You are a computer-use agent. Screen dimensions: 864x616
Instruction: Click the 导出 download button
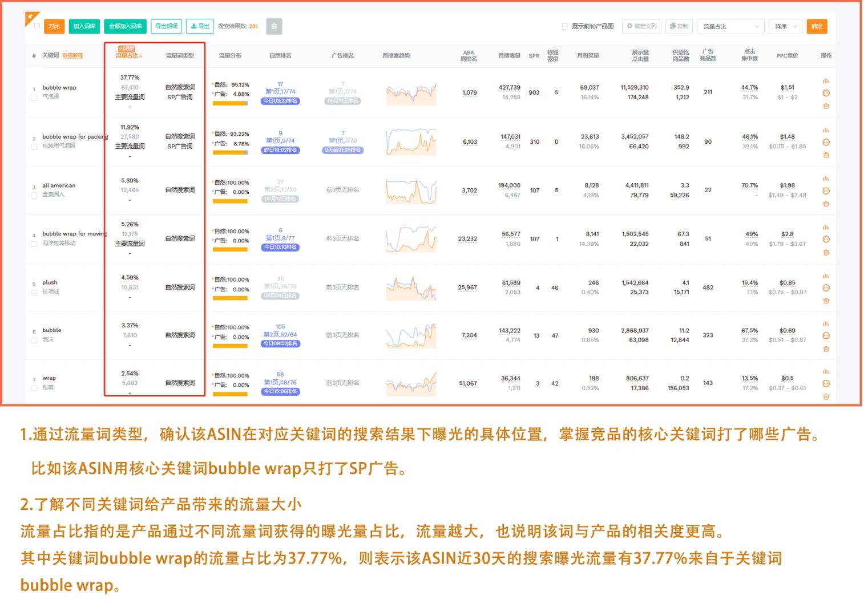pos(200,26)
